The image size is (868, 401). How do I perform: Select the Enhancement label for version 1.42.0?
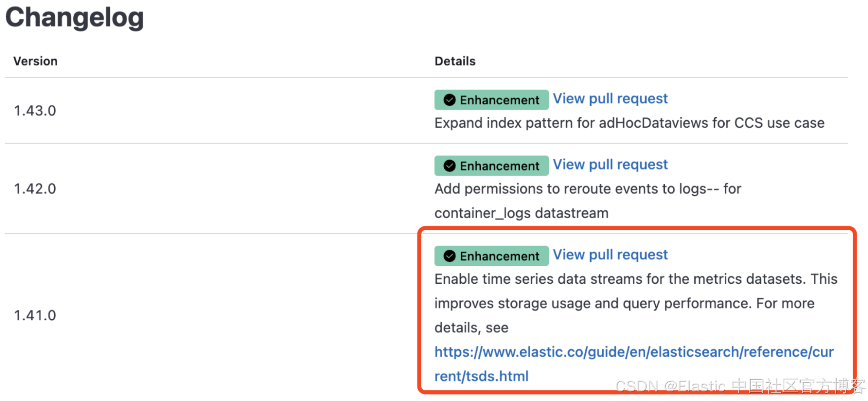(499, 166)
